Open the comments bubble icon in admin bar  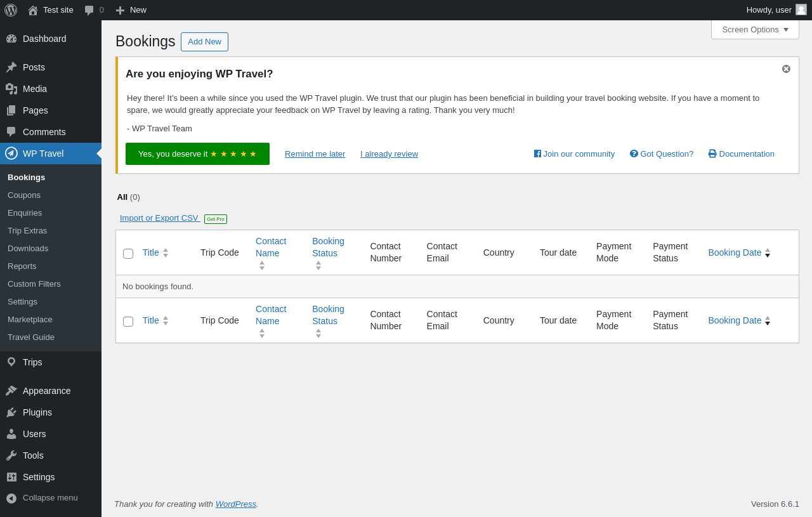(89, 10)
